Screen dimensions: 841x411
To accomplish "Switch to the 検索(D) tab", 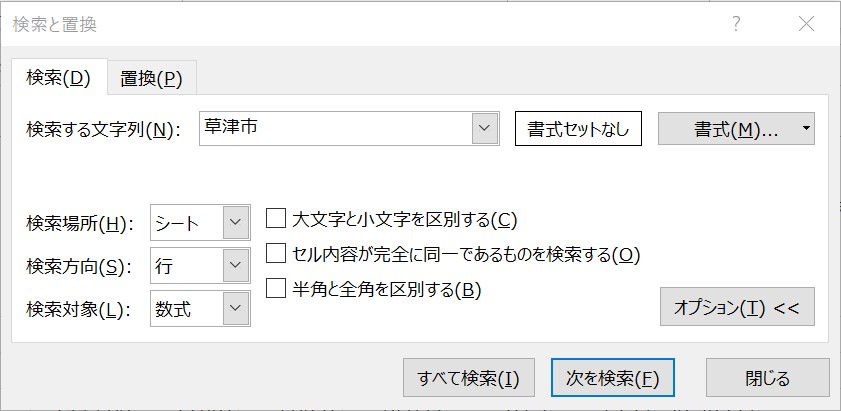I will click(x=59, y=77).
